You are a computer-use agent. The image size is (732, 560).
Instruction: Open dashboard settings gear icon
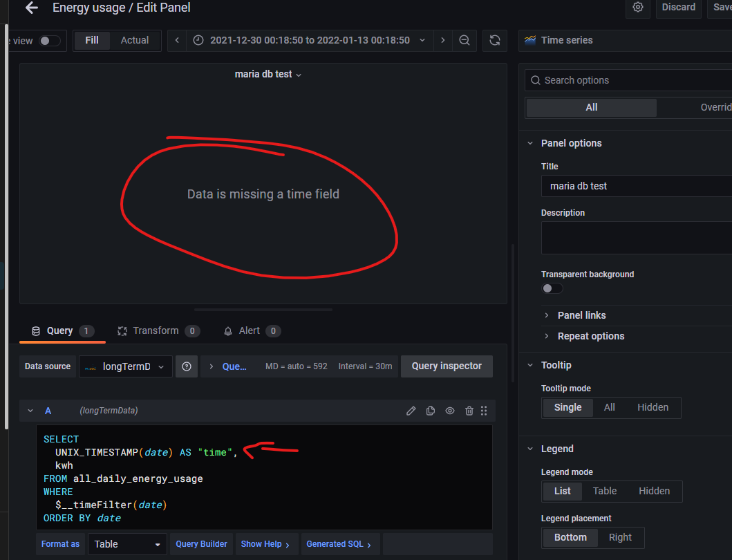coord(638,8)
